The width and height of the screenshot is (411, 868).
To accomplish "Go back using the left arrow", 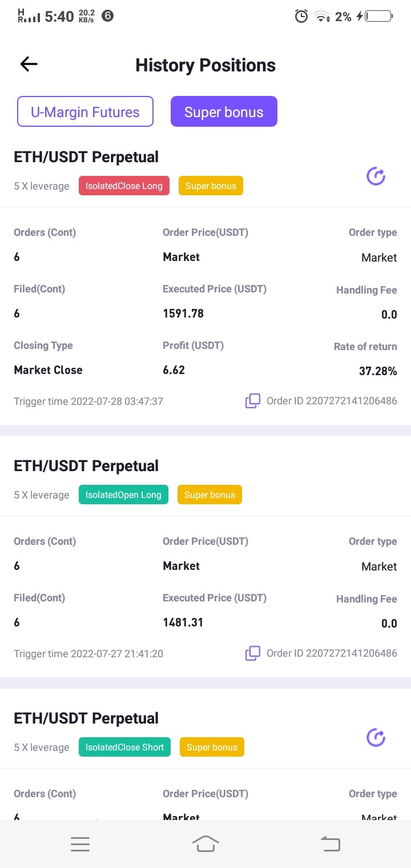I will (x=29, y=65).
